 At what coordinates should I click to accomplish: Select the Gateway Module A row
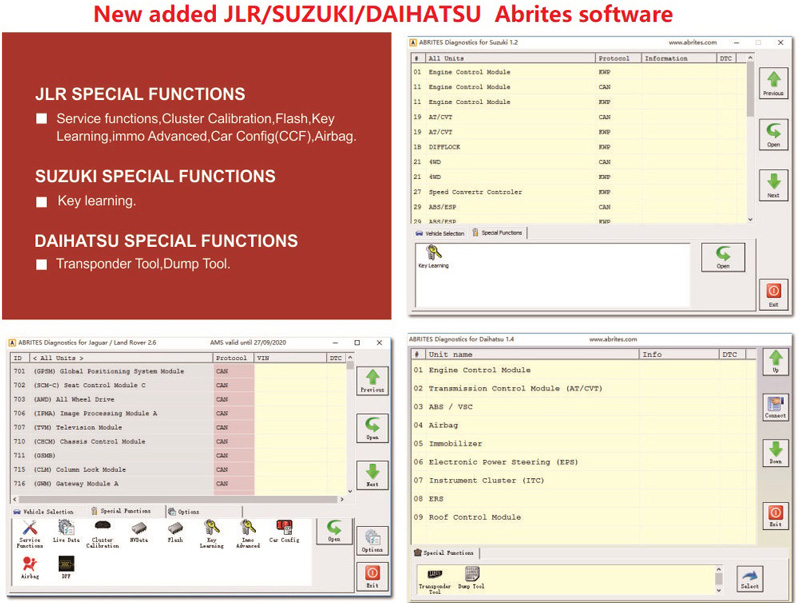(179, 484)
